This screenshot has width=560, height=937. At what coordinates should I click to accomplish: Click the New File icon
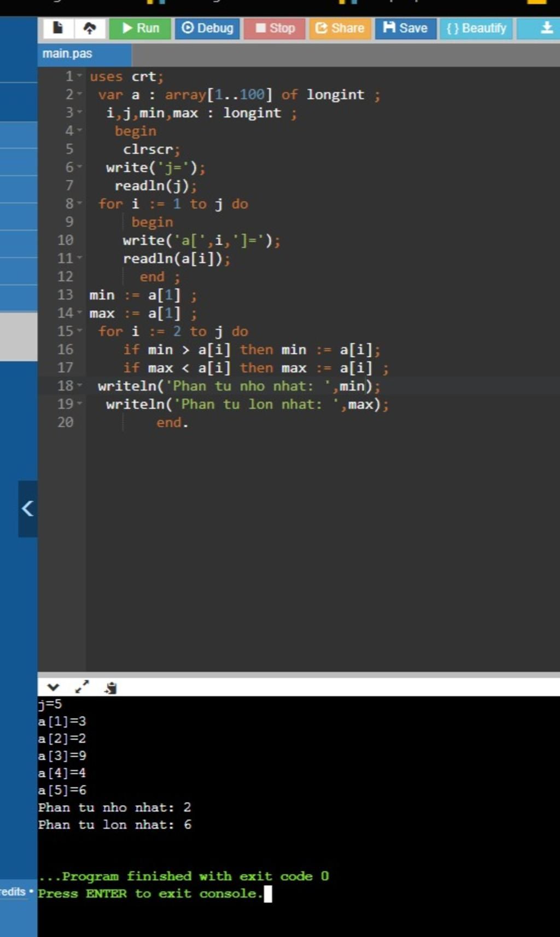coord(57,28)
